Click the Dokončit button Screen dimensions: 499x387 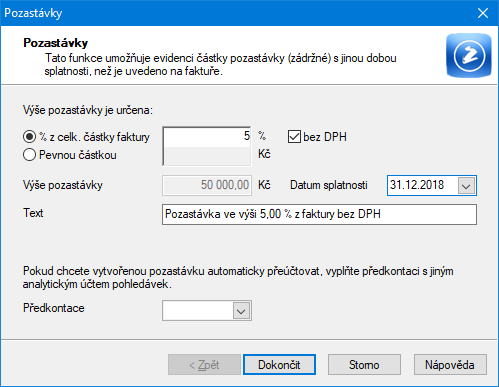(x=279, y=365)
